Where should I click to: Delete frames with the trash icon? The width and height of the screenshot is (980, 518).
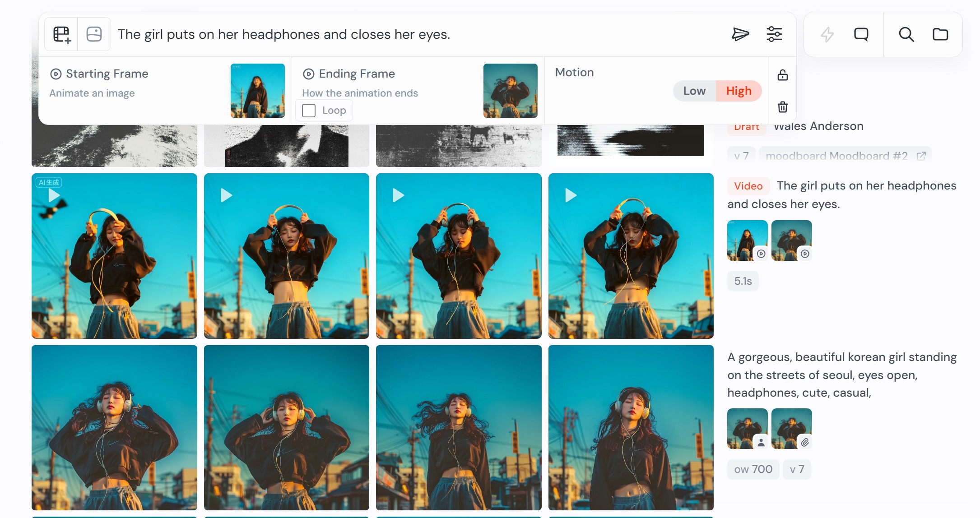pos(783,107)
